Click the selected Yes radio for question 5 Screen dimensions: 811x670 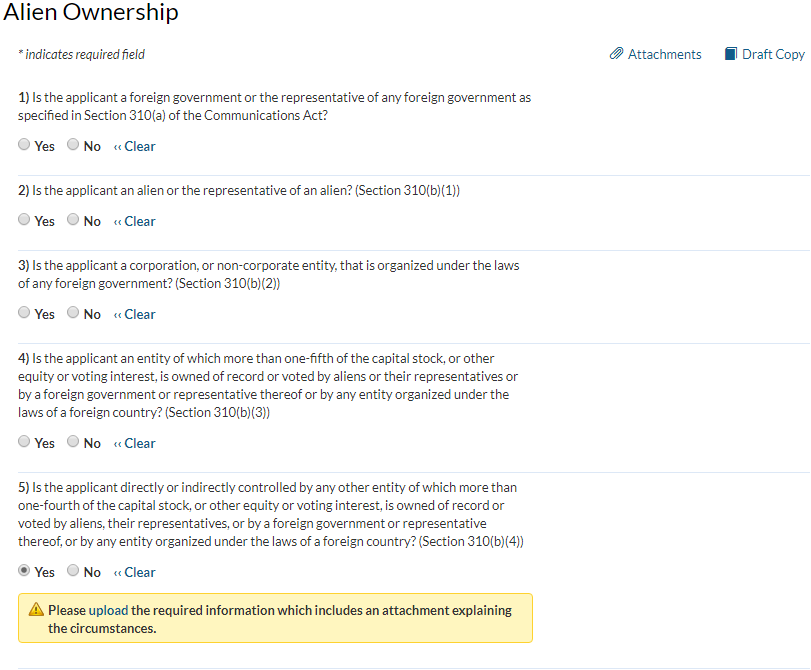click(24, 571)
